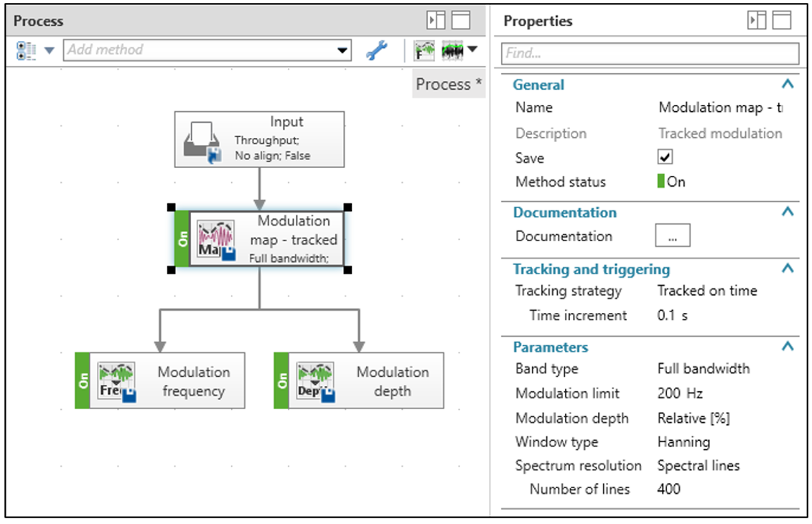Viewport: 812px width, 524px height.
Task: Select the Modulation frequency node icon
Action: point(116,381)
